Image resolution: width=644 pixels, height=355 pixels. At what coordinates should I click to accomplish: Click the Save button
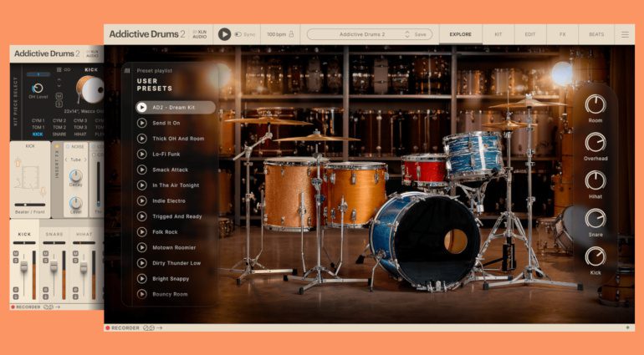point(420,34)
